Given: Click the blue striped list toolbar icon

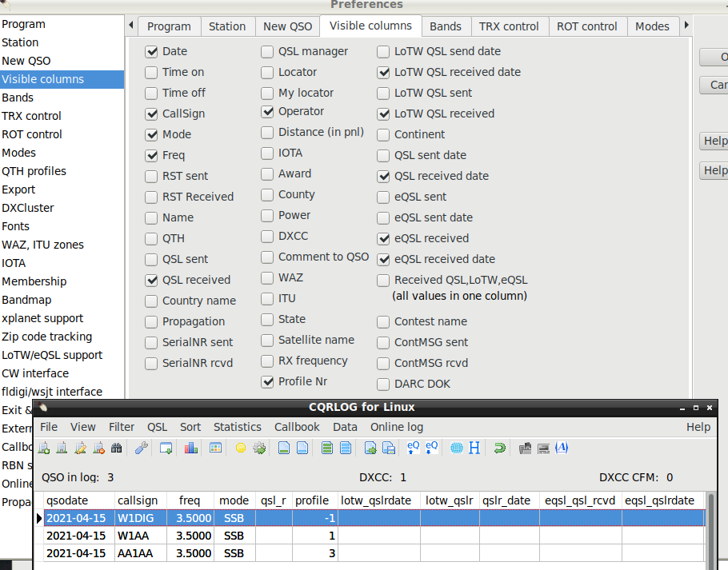Looking at the screenshot, I should (x=346, y=448).
